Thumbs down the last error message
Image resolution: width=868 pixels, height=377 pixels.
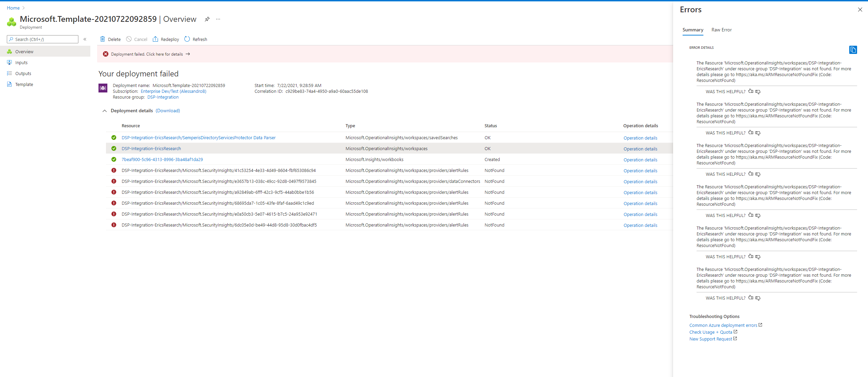pyautogui.click(x=758, y=298)
